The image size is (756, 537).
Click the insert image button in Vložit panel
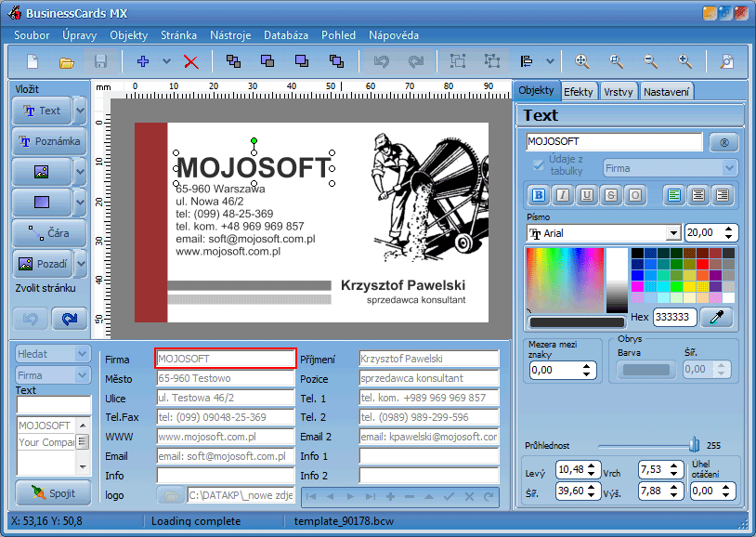pos(41,172)
